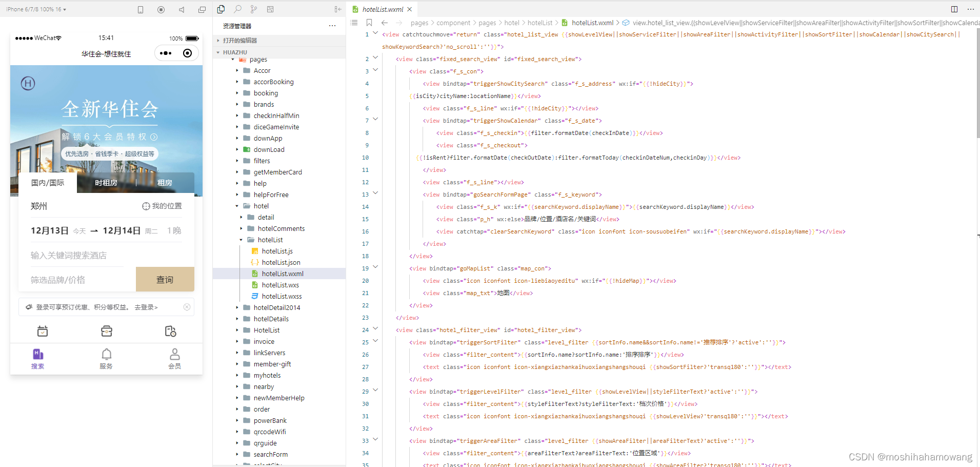Click the editor vertical scrollbar
Screen dimensions: 980x467
978,83
